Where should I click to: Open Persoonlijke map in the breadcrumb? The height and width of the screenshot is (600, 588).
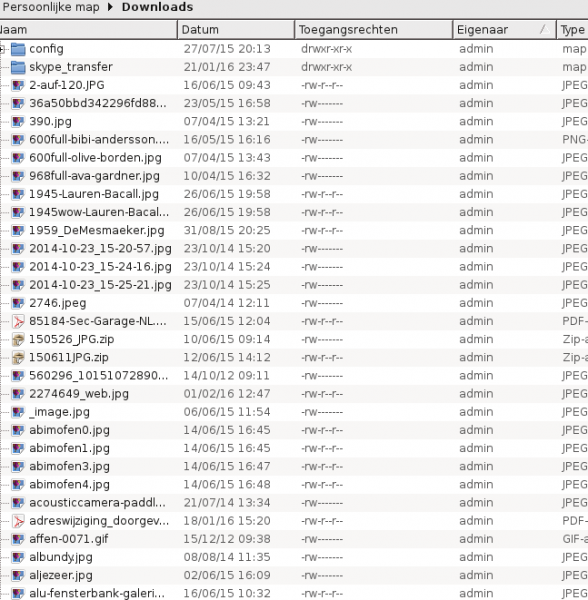50,7
